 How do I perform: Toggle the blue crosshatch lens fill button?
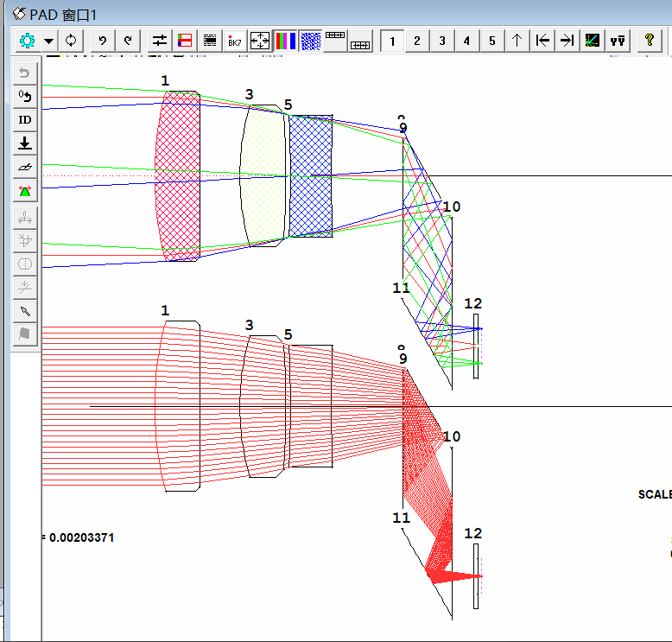(x=311, y=41)
